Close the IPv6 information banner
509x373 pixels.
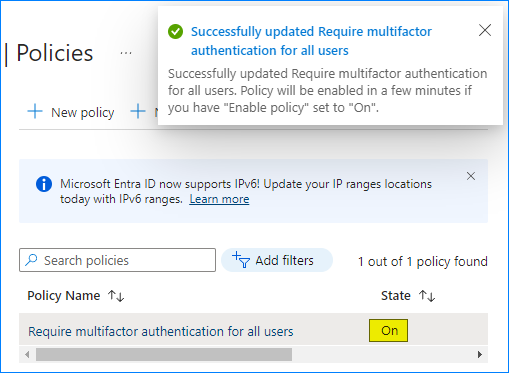[x=471, y=176]
